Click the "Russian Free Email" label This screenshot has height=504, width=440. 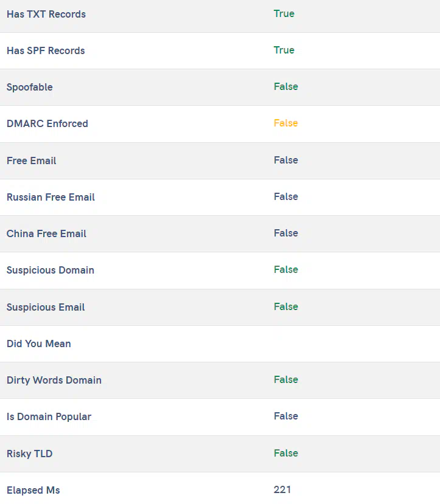pyautogui.click(x=51, y=197)
